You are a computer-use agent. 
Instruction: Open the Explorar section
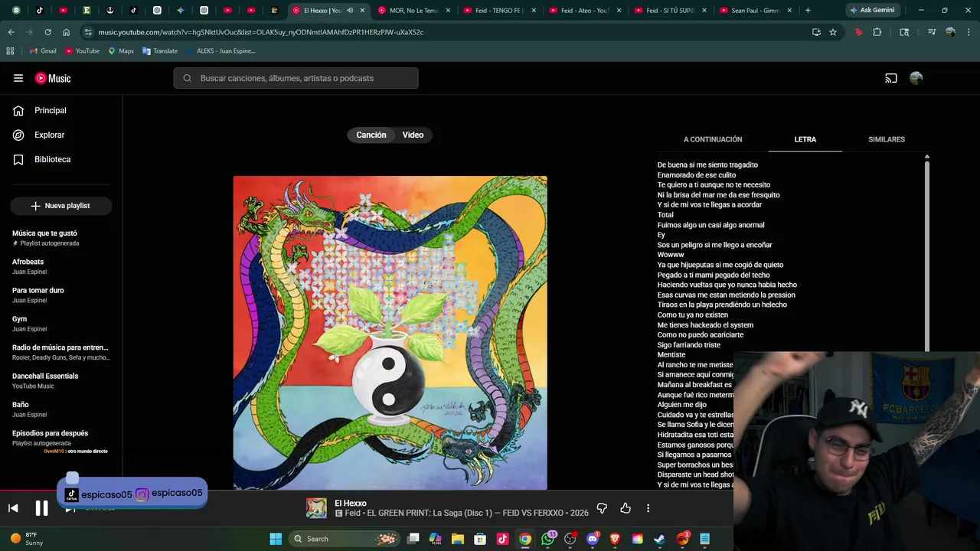point(39,135)
